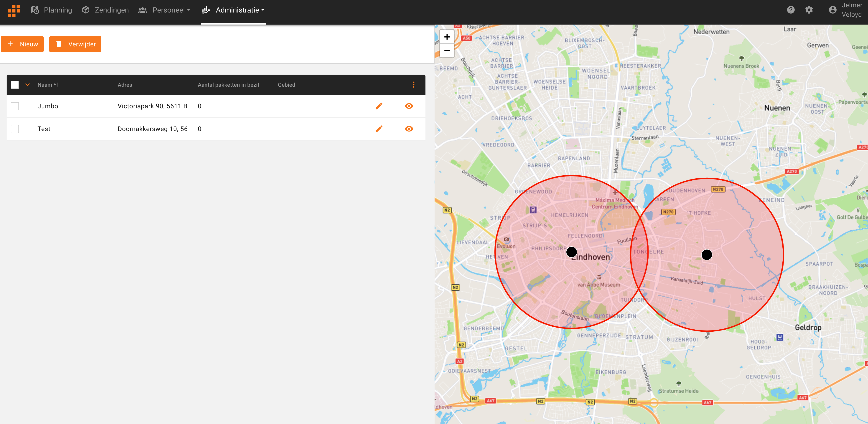Open the Personeel dropdown menu
This screenshot has height=424, width=868.
pyautogui.click(x=164, y=10)
